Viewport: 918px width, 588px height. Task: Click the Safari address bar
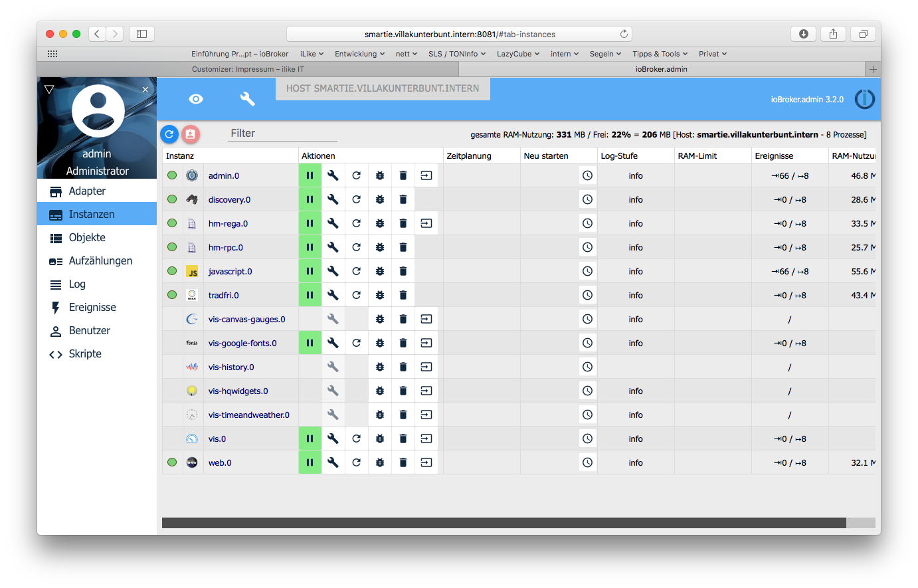[x=459, y=34]
